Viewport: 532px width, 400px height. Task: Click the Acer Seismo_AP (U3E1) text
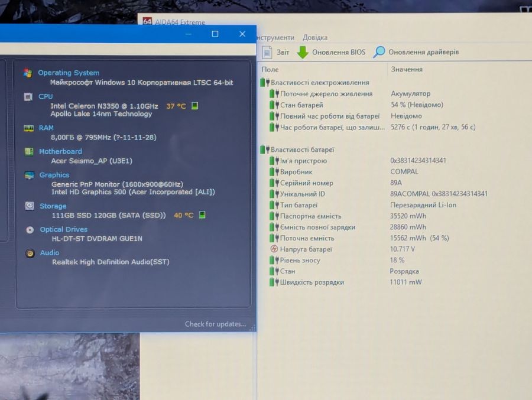click(x=92, y=161)
